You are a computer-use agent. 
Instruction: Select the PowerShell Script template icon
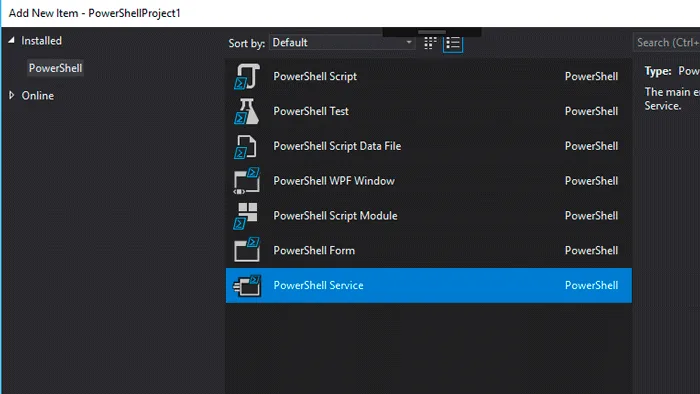point(247,76)
